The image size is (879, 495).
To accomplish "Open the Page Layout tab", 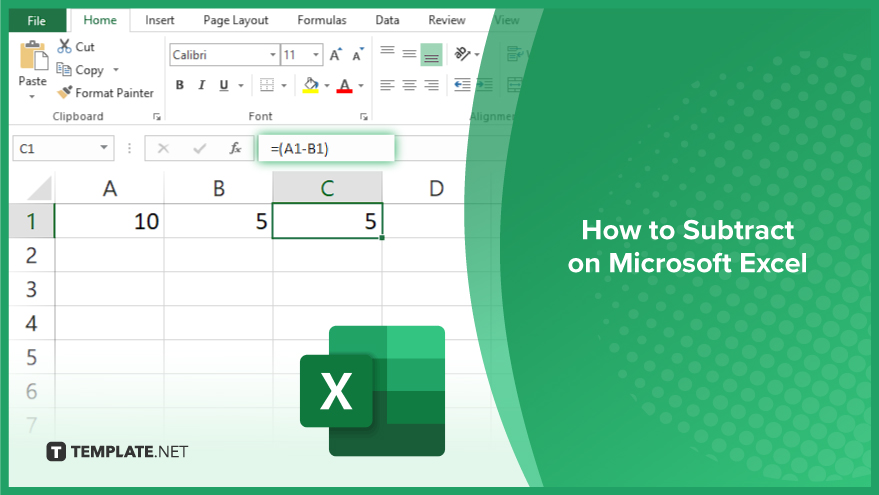I will pos(235,20).
